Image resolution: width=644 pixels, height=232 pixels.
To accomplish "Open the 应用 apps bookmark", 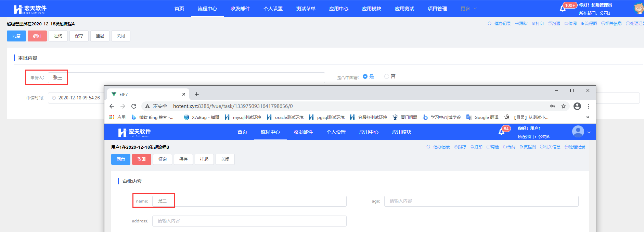I will (117, 117).
